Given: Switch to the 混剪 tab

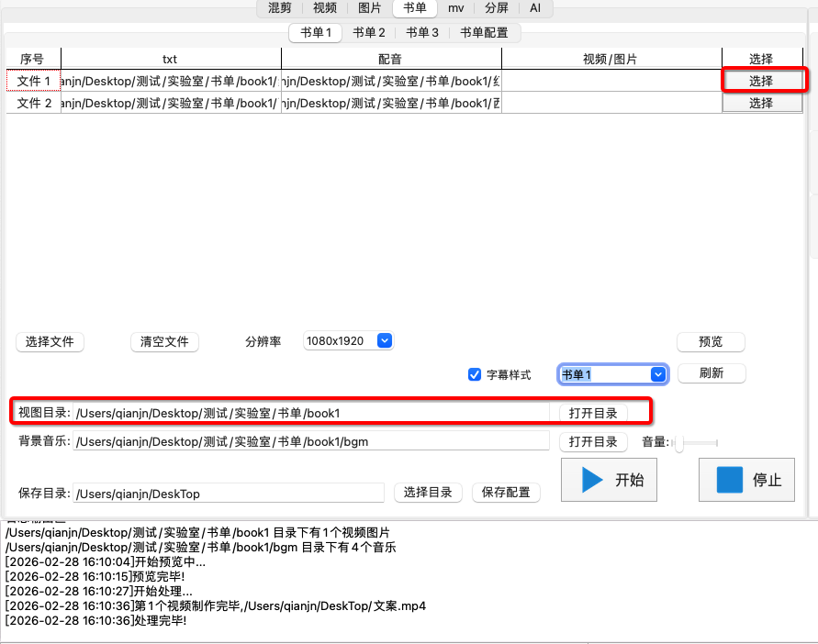Looking at the screenshot, I should (x=280, y=8).
